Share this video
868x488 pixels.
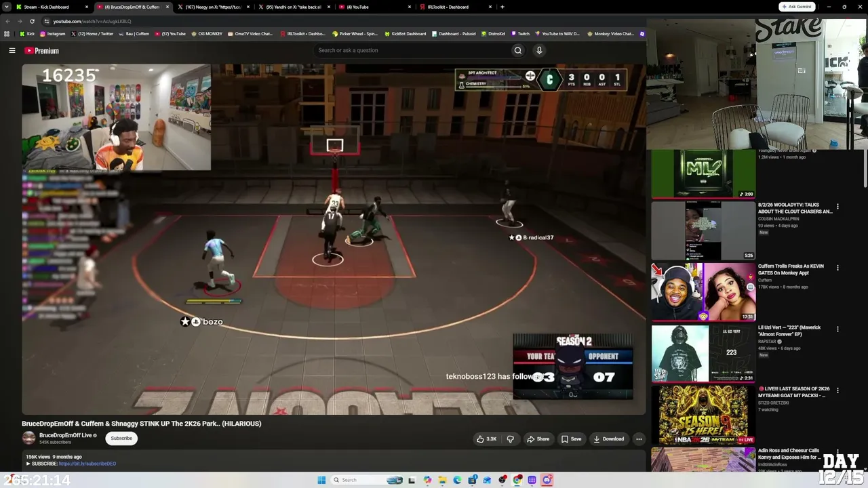coord(538,439)
